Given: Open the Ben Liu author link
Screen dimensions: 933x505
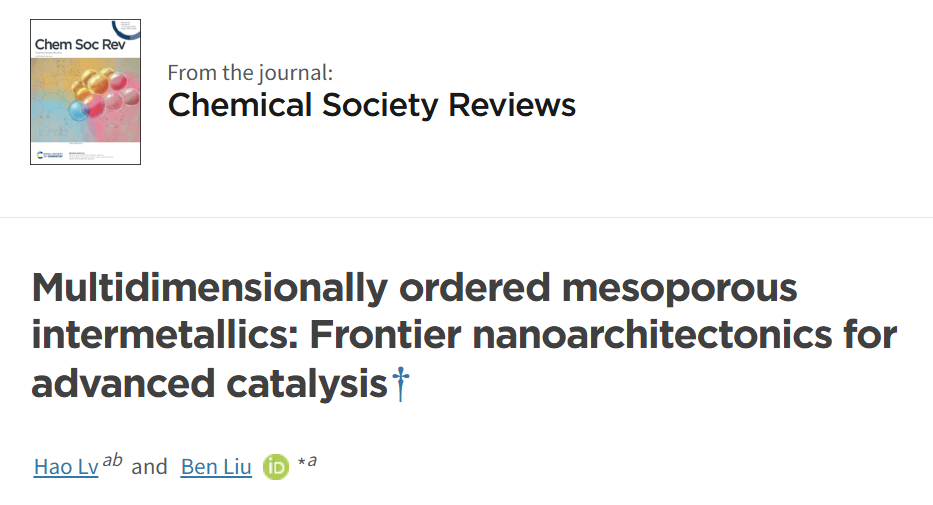Looking at the screenshot, I should [x=216, y=467].
